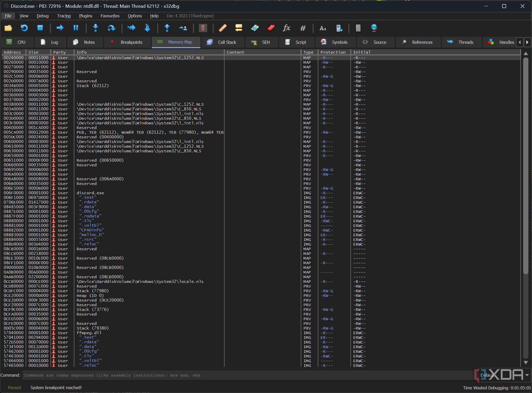Switch to the Call Stack tab

(222, 42)
